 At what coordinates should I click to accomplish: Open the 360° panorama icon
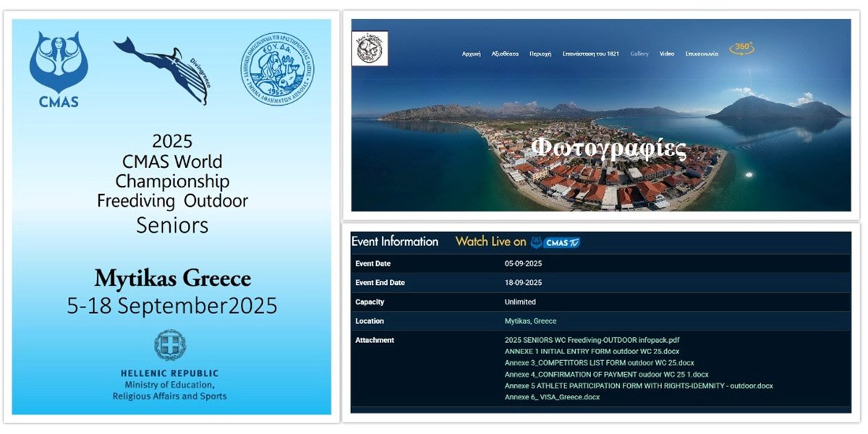pos(741,48)
